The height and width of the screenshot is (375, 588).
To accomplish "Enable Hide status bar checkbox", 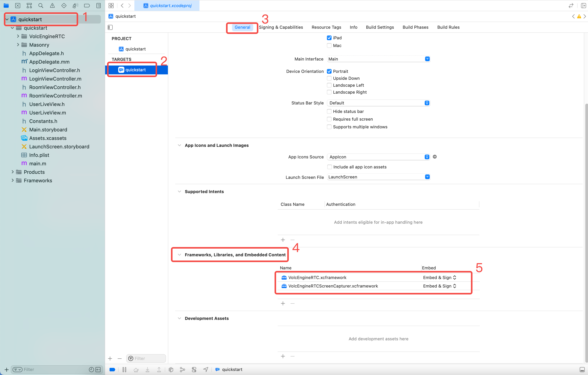I will click(329, 111).
